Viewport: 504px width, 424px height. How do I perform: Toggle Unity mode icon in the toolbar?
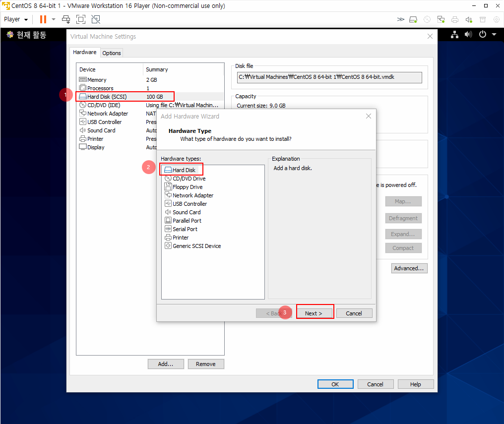coord(96,20)
